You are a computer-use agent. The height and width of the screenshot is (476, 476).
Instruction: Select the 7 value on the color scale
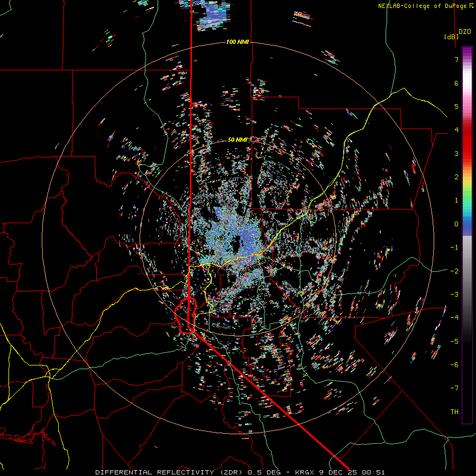456,59
